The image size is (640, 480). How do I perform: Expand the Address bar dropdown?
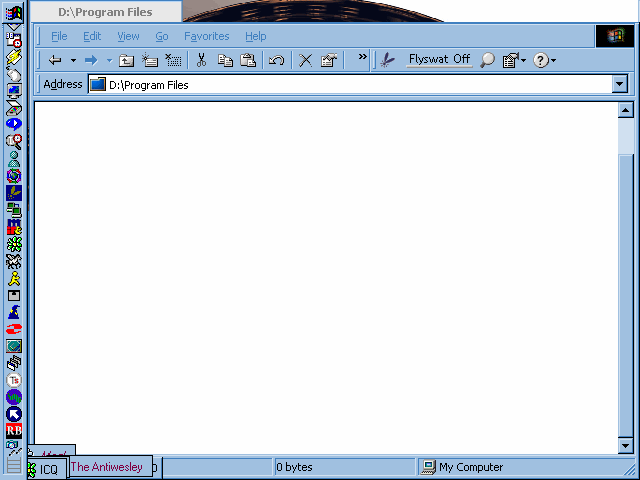pos(620,85)
